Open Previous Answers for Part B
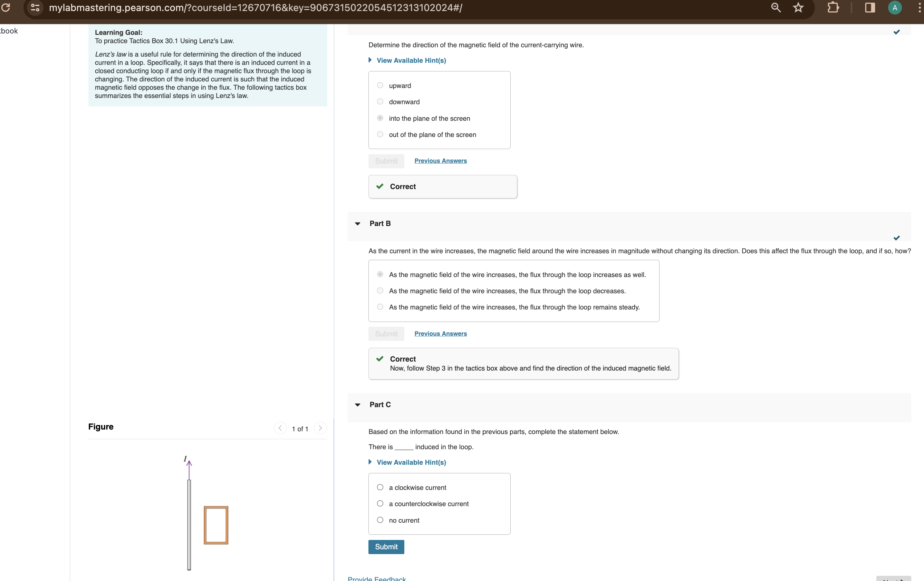This screenshot has height=581, width=924. coord(440,333)
